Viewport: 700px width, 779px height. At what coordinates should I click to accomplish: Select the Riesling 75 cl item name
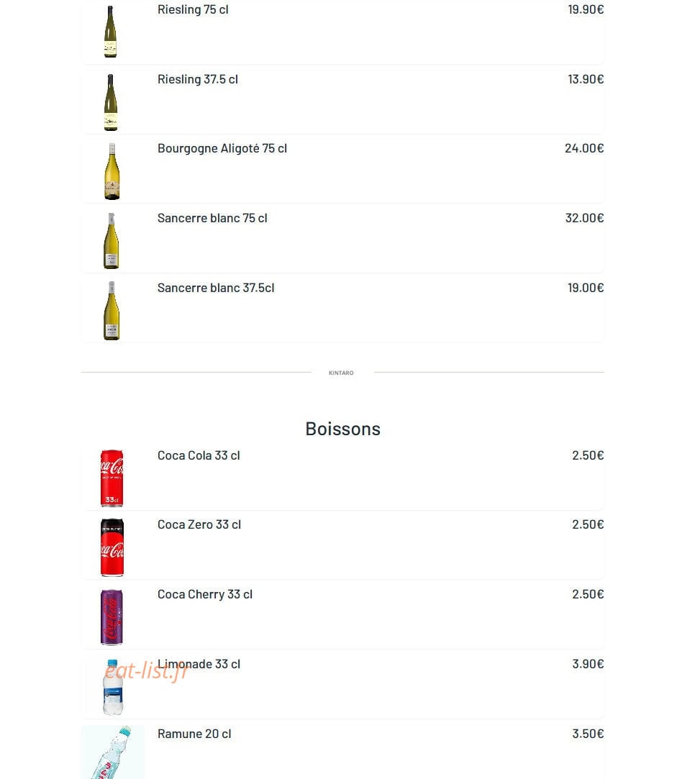point(193,9)
